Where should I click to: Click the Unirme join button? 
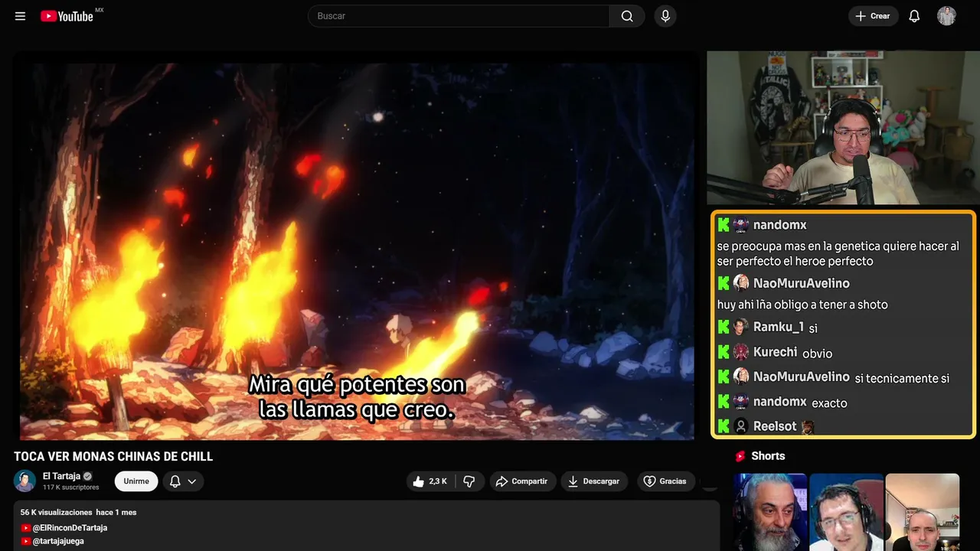pyautogui.click(x=136, y=481)
